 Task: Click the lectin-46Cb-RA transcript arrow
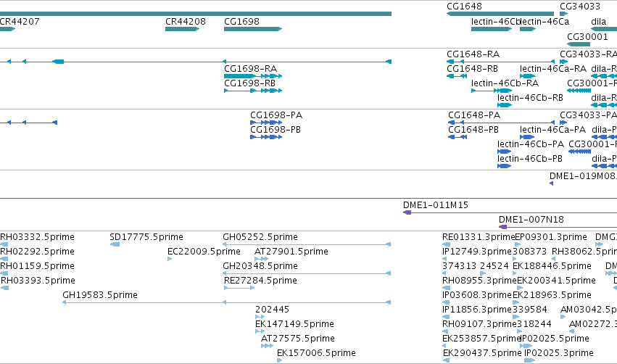click(x=492, y=91)
